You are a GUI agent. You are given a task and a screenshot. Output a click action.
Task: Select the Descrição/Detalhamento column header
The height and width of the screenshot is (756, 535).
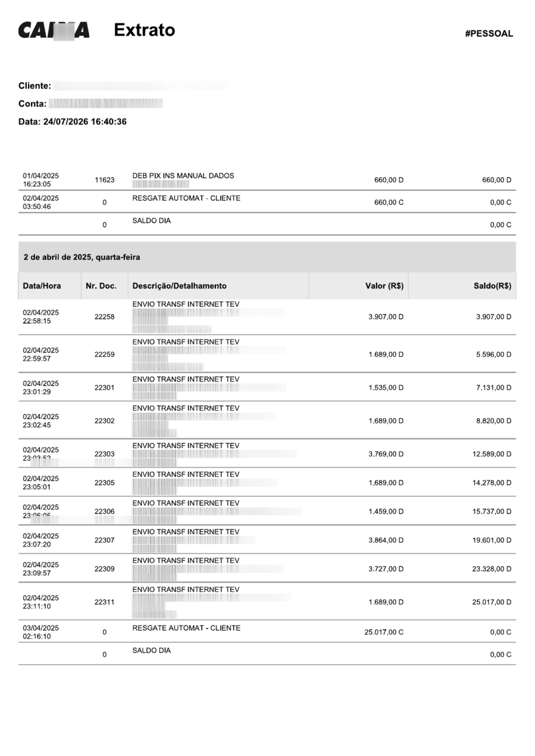179,286
